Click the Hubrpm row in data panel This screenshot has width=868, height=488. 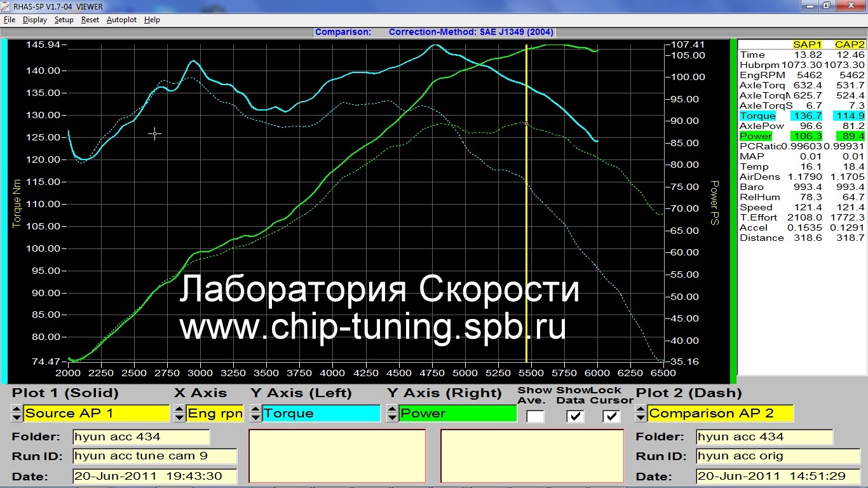point(802,65)
